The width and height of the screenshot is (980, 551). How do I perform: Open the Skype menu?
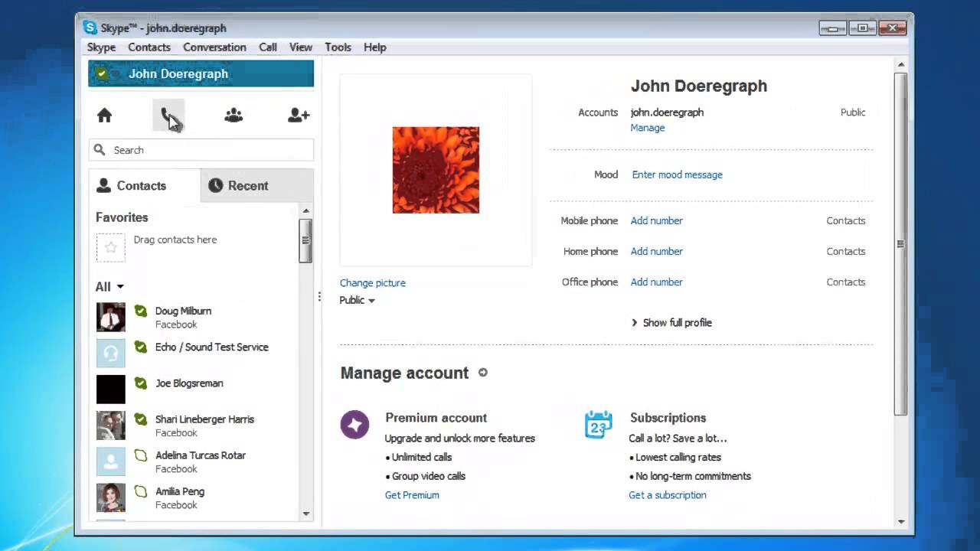pyautogui.click(x=101, y=47)
